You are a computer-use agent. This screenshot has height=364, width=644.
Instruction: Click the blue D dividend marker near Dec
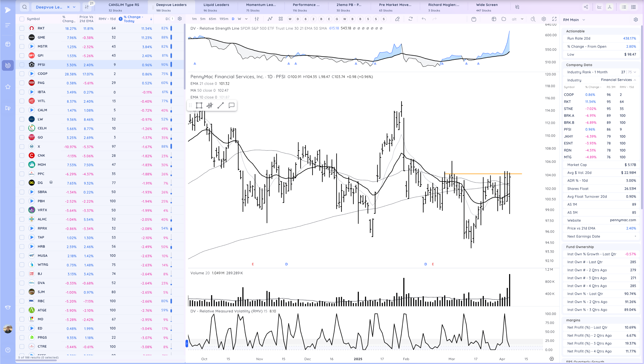click(287, 264)
